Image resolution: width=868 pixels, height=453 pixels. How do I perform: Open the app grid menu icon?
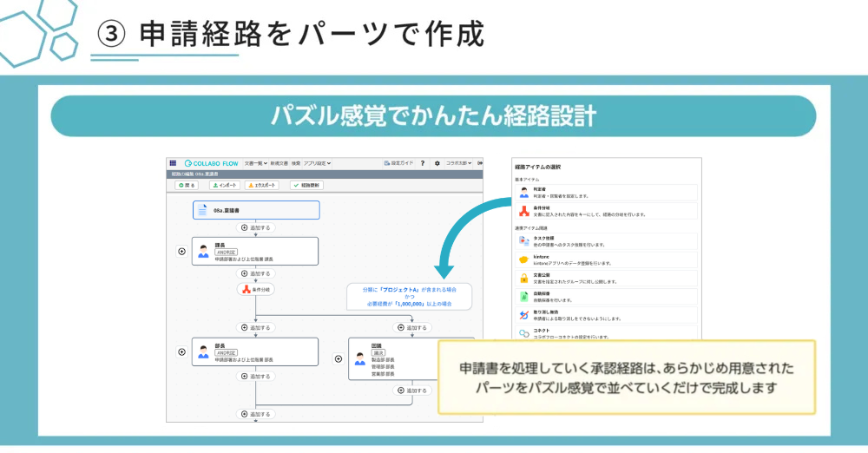coord(173,163)
